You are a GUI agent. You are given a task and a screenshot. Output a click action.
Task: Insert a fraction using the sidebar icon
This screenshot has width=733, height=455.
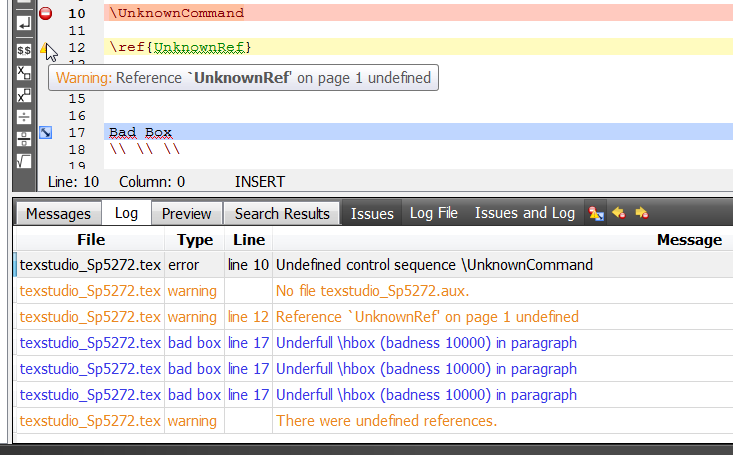coord(24,139)
